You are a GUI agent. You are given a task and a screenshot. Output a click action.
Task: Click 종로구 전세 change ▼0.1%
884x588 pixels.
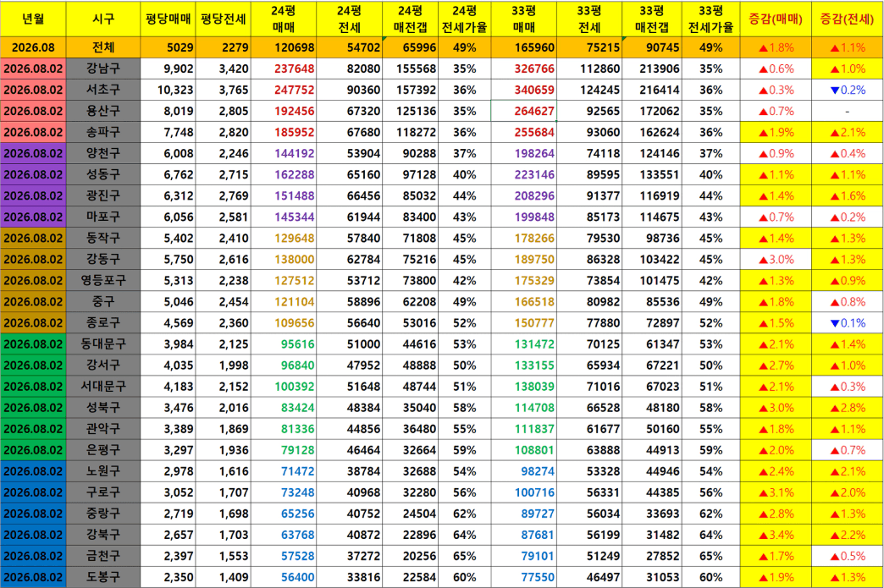point(848,323)
